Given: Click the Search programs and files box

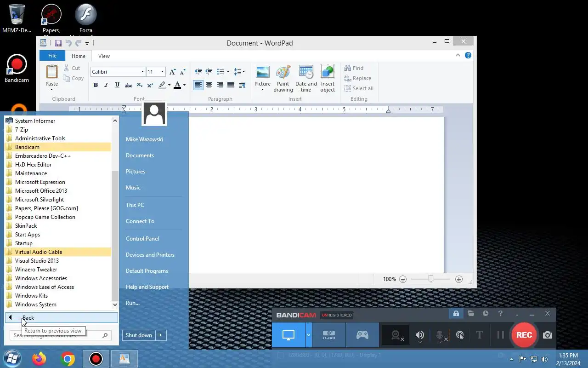Looking at the screenshot, I should (x=61, y=335).
